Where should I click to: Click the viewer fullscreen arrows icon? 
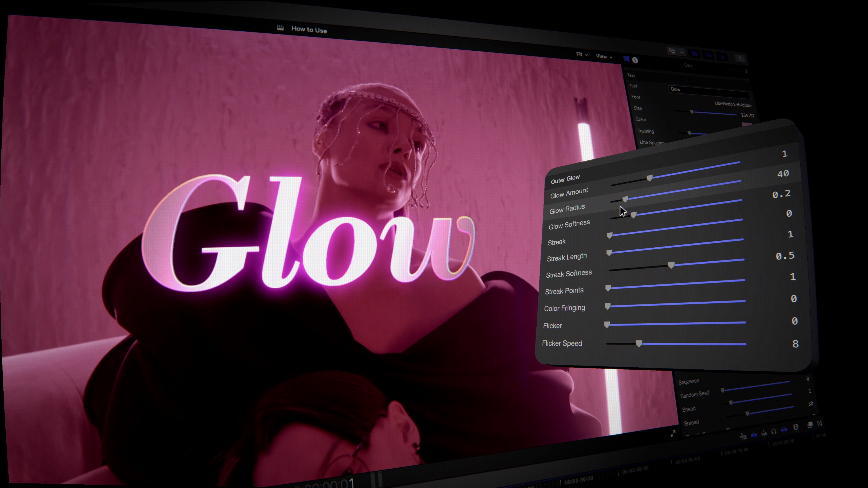(x=673, y=434)
